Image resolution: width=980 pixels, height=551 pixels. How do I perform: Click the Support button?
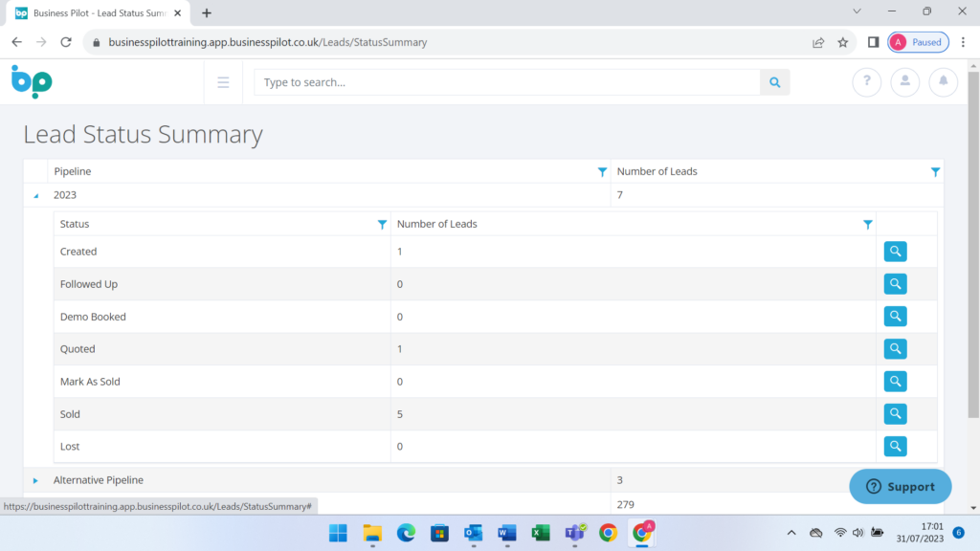tap(900, 486)
